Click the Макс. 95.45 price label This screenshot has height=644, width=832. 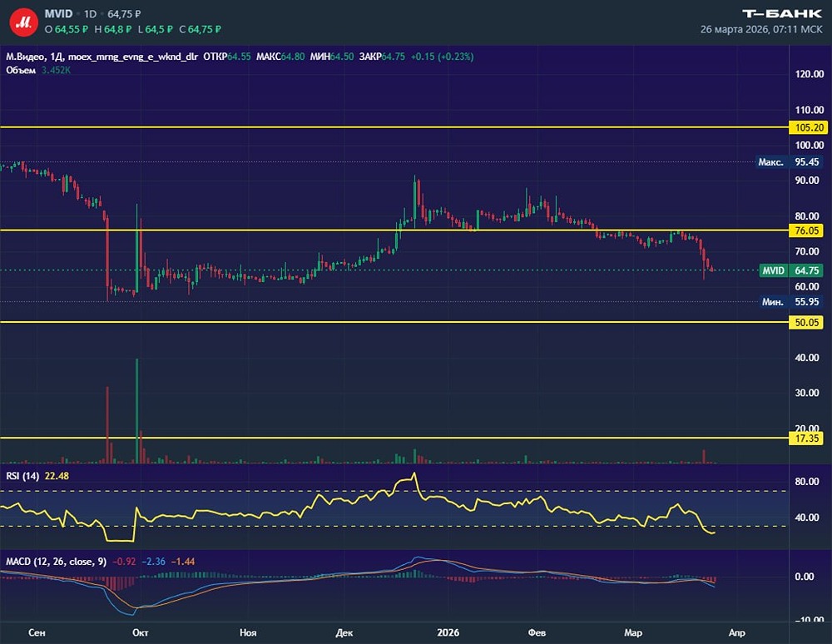point(789,161)
